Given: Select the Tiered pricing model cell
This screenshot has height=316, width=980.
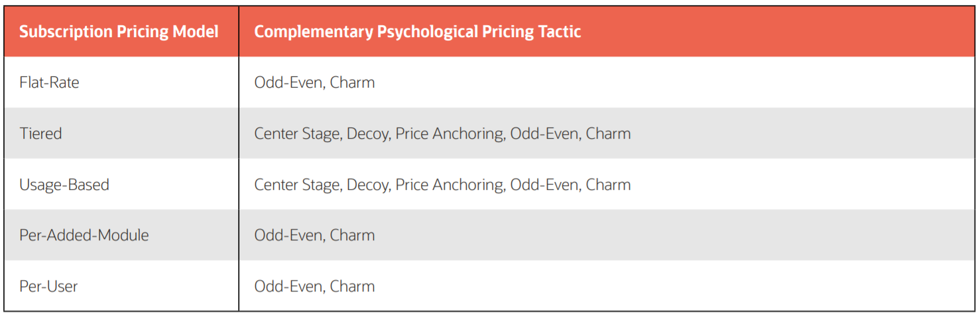Looking at the screenshot, I should click(40, 133).
